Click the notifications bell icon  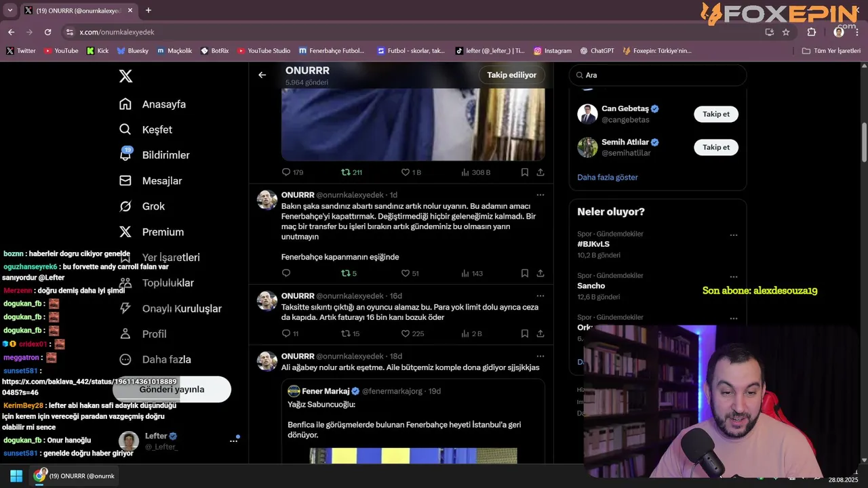pyautogui.click(x=125, y=155)
